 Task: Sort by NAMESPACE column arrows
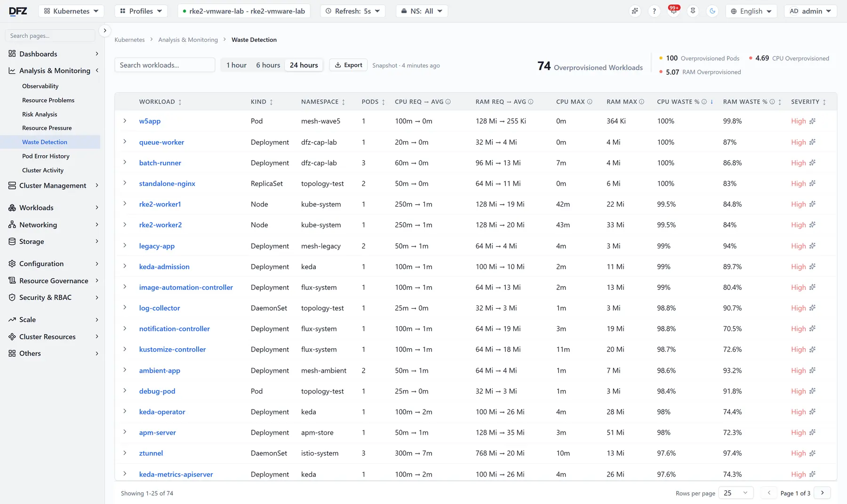pyautogui.click(x=344, y=102)
